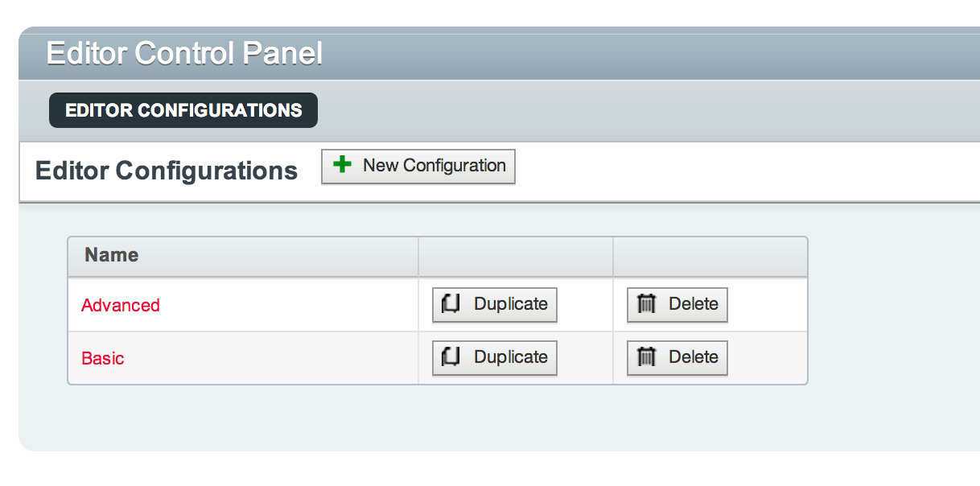Delete the Basic configuration
Image resolution: width=980 pixels, height=486 pixels.
pyautogui.click(x=677, y=358)
